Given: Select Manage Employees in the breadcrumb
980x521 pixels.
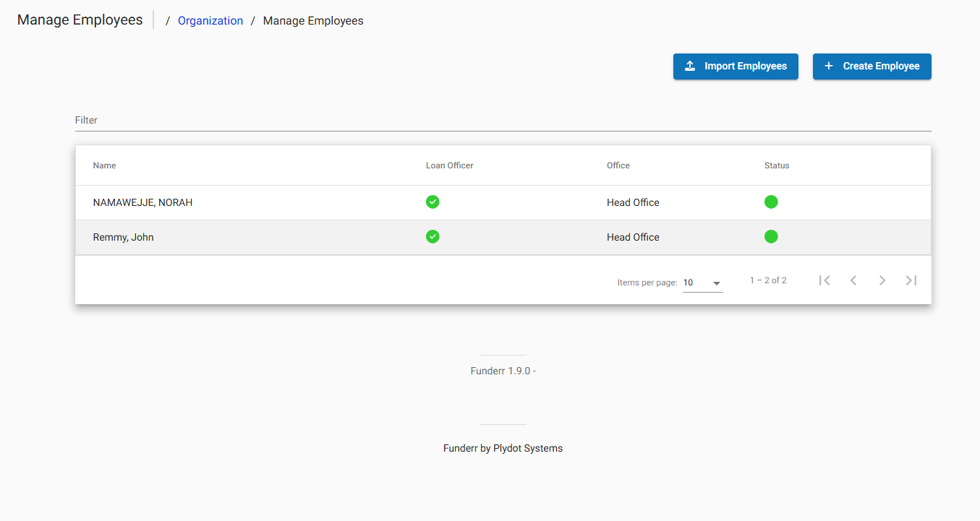Looking at the screenshot, I should coord(313,20).
